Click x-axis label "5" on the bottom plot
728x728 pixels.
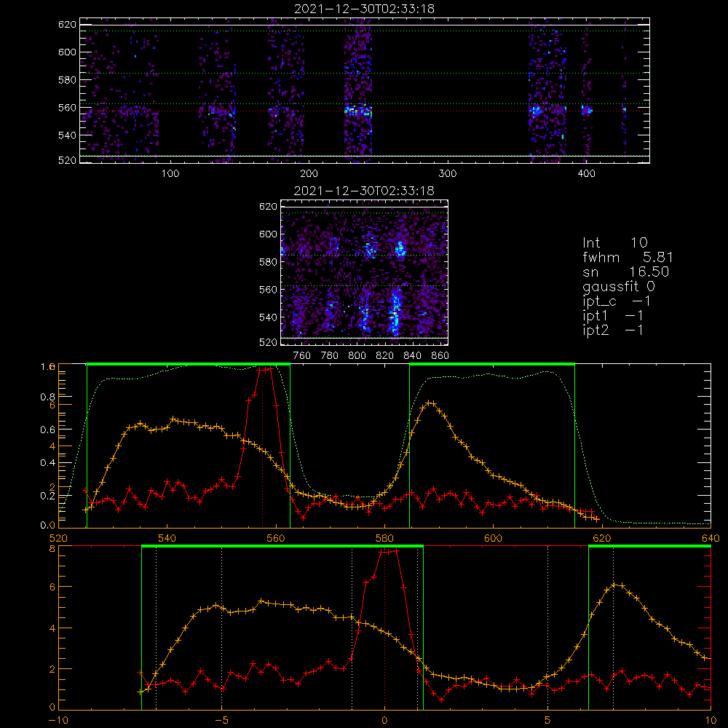548,721
